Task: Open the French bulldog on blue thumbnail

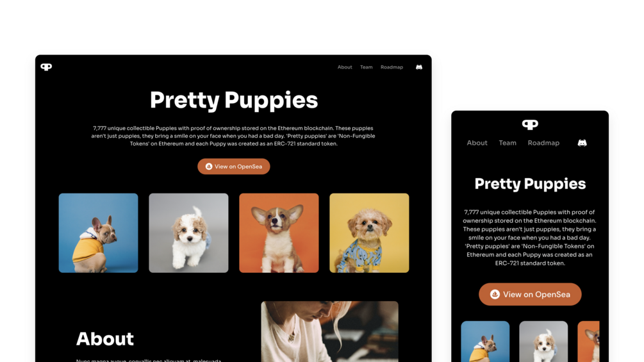Action: (x=98, y=233)
